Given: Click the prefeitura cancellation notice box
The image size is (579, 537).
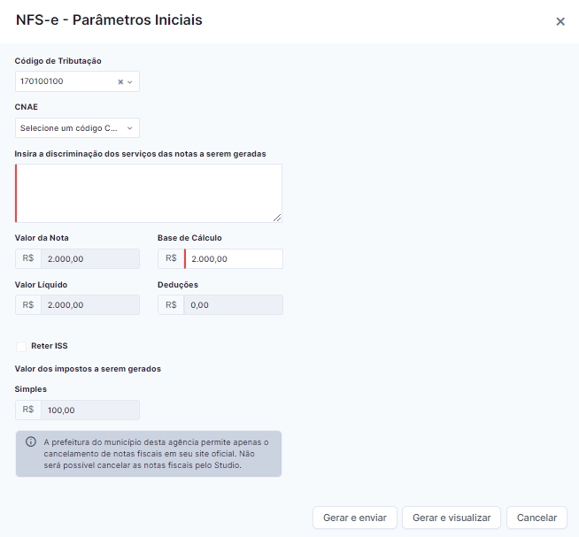Looking at the screenshot, I should pos(149,454).
